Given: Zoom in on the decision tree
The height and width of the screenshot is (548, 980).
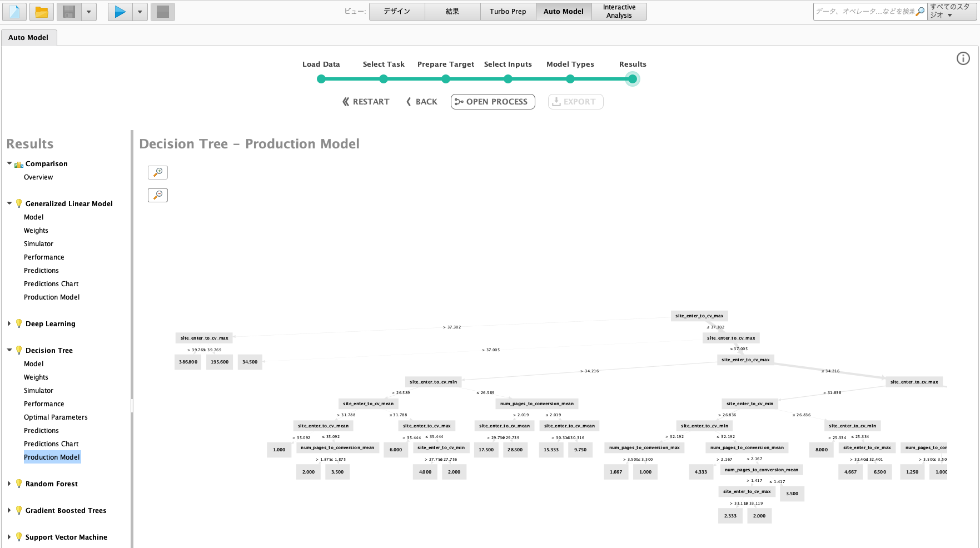Looking at the screenshot, I should 158,172.
